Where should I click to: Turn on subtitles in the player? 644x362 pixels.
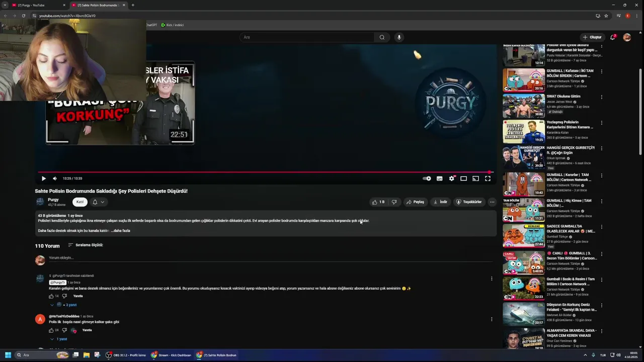[439, 178]
